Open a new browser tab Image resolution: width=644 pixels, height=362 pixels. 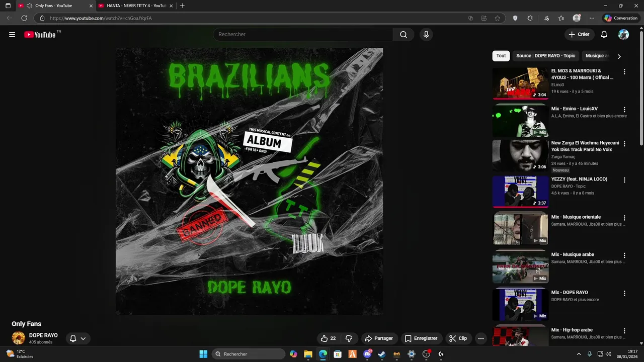click(182, 6)
